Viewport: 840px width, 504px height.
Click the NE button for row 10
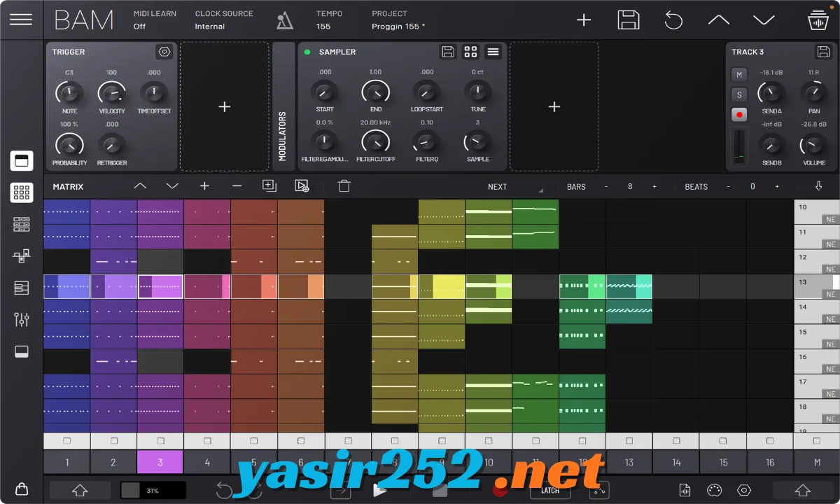[x=831, y=219]
